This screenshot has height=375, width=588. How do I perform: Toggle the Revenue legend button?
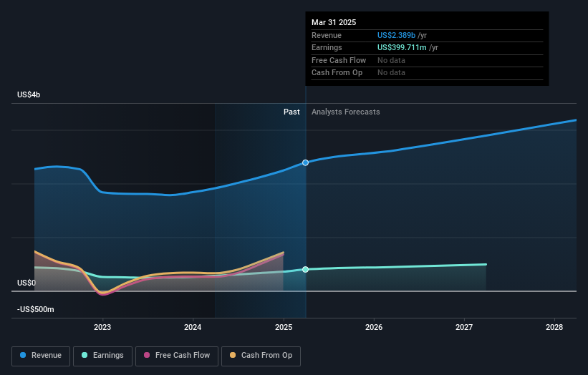coord(41,356)
